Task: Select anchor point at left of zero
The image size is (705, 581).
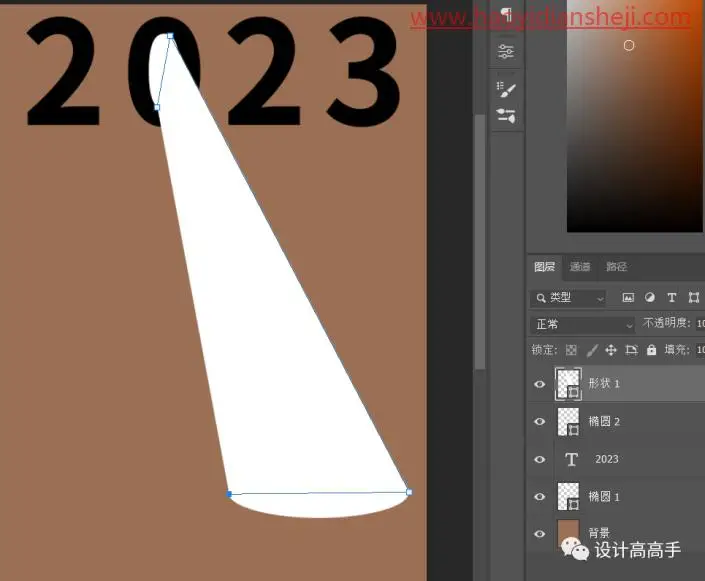Action: pyautogui.click(x=157, y=107)
